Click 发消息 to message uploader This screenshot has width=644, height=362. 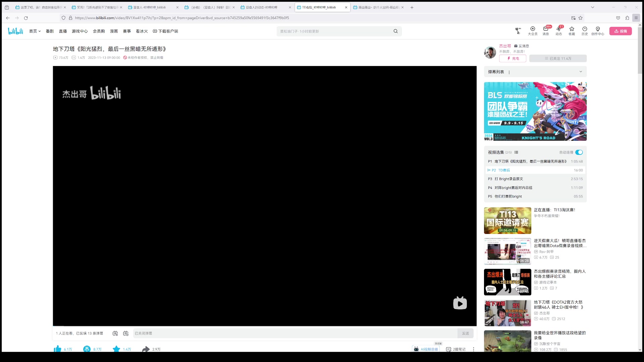pos(522,46)
